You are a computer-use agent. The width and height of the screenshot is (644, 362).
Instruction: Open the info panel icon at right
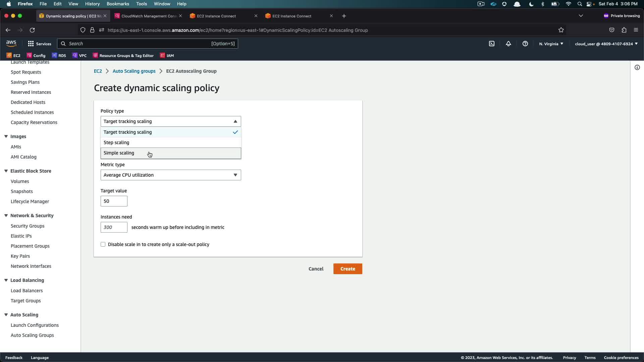click(x=637, y=67)
